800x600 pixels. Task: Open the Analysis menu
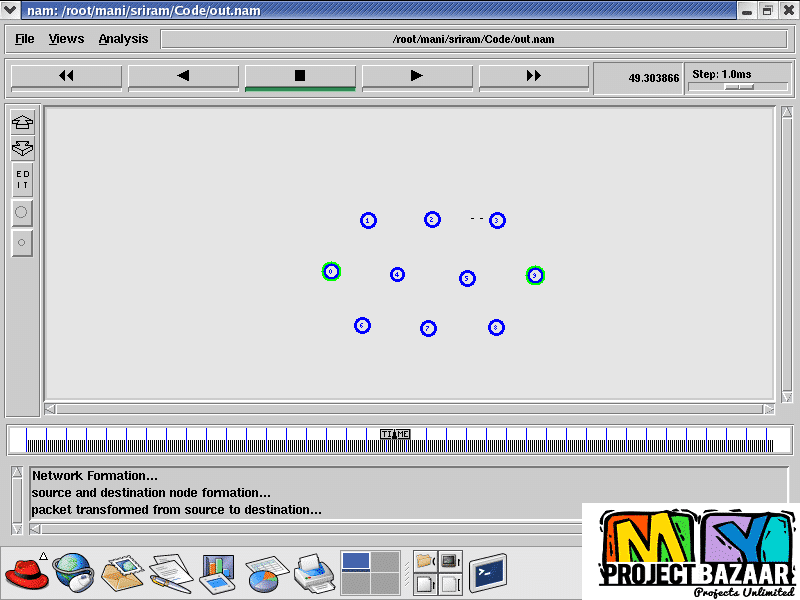(123, 39)
